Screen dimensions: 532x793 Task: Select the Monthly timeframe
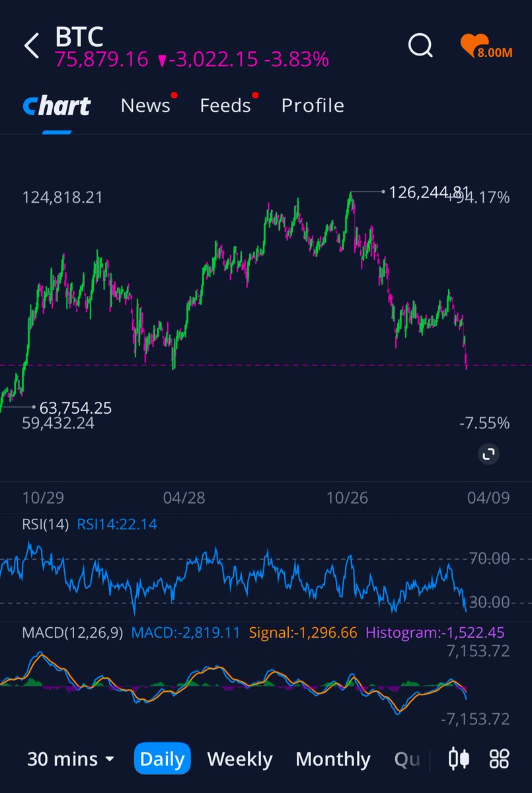pos(333,759)
